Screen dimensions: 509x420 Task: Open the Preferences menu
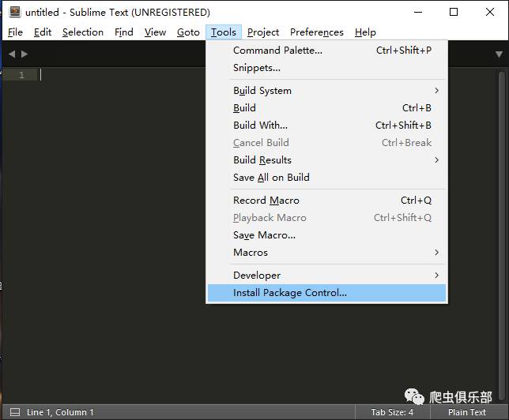[317, 32]
